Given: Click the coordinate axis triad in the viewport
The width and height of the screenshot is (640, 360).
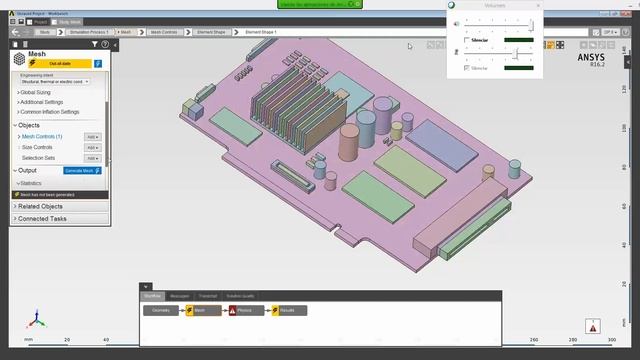Looking at the screenshot, I should point(37,319).
